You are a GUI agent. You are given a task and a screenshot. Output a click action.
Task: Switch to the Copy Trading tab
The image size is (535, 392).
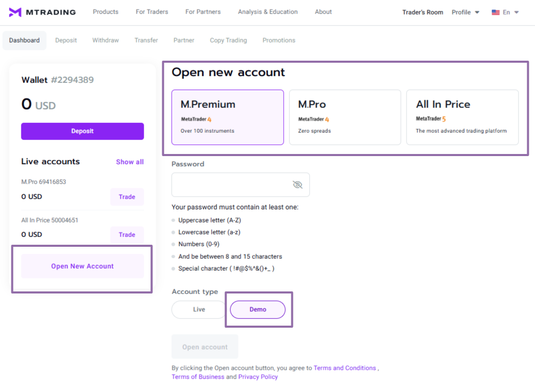(228, 40)
